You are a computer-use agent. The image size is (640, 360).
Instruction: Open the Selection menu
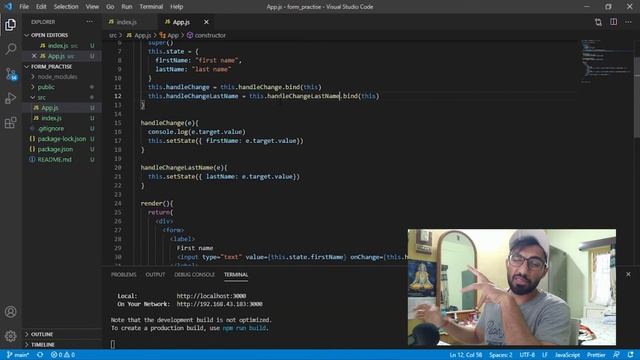point(66,7)
